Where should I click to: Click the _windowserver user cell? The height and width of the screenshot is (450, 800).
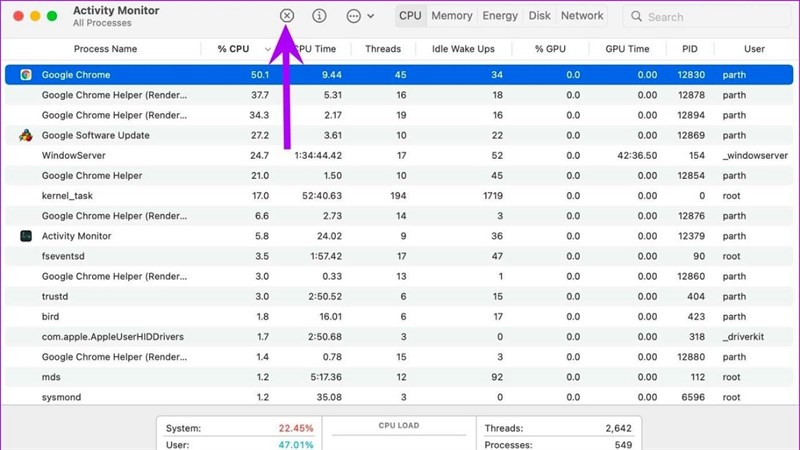point(755,156)
